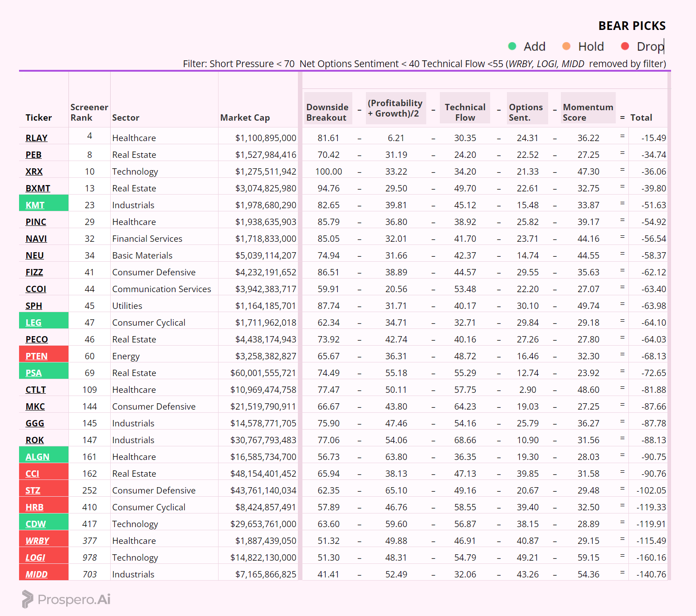
Task: Select the FIZZ ticker link
Action: pyautogui.click(x=34, y=272)
